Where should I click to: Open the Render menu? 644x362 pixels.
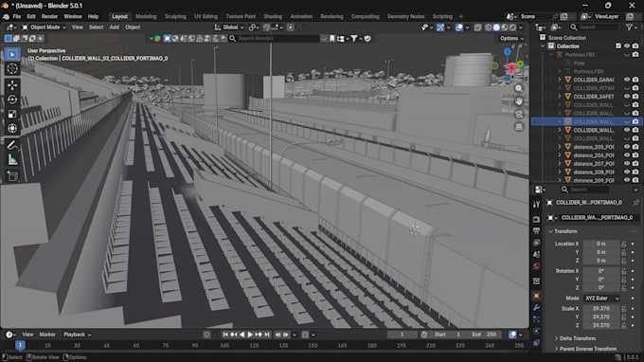coord(49,16)
